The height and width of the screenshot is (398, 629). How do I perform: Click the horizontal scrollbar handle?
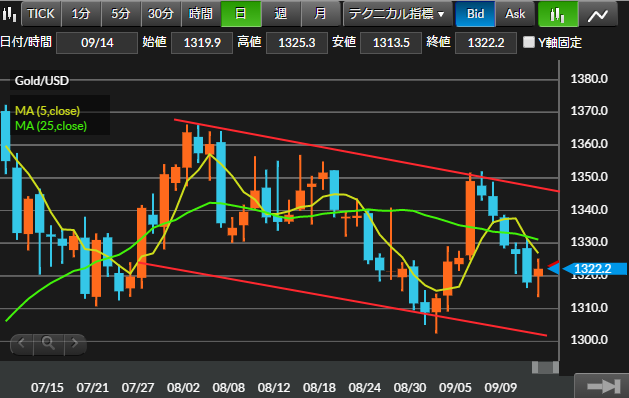click(545, 367)
